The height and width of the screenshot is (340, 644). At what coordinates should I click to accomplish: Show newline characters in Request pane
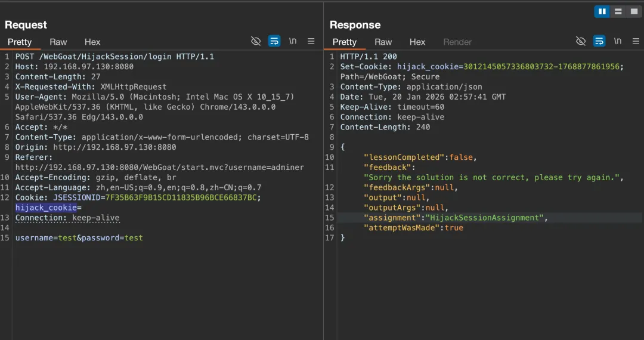click(x=293, y=41)
